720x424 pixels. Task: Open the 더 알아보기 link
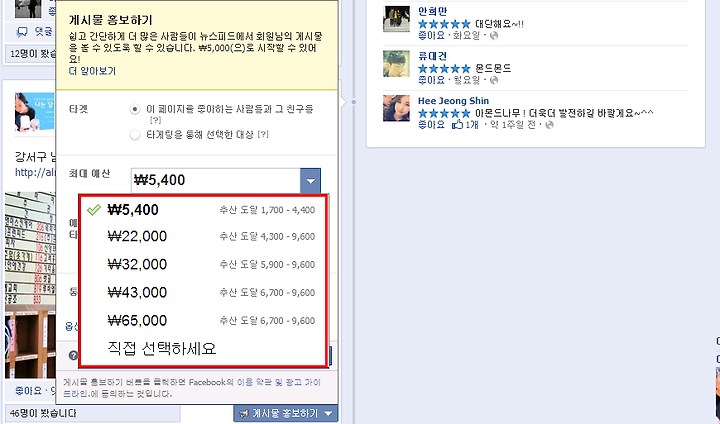point(92,71)
